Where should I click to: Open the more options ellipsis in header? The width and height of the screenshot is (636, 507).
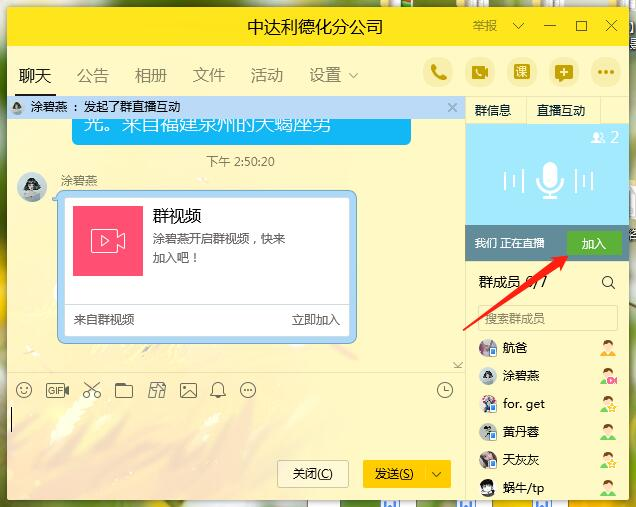coord(606,73)
